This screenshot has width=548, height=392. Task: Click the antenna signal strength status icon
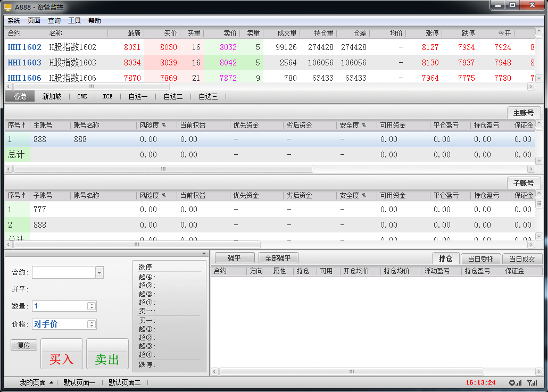[532, 382]
